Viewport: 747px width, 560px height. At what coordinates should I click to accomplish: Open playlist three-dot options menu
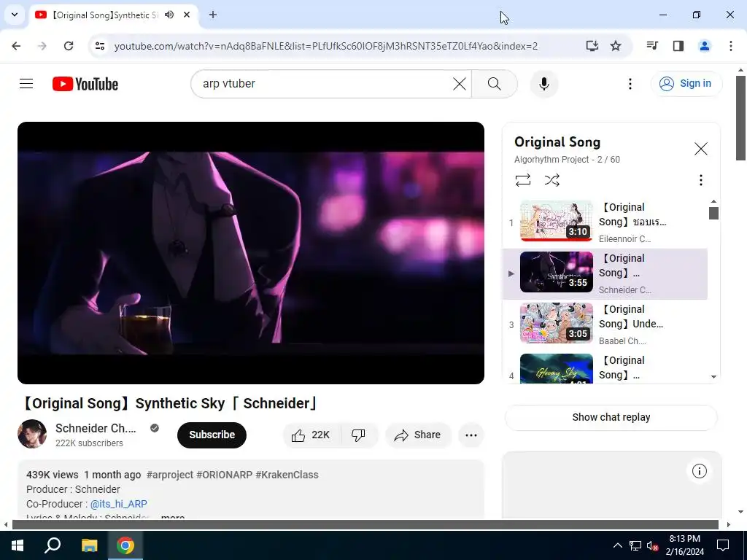700,180
